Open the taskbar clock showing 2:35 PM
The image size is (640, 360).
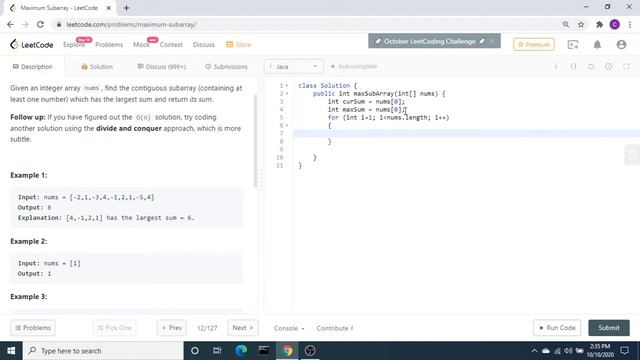(600, 351)
